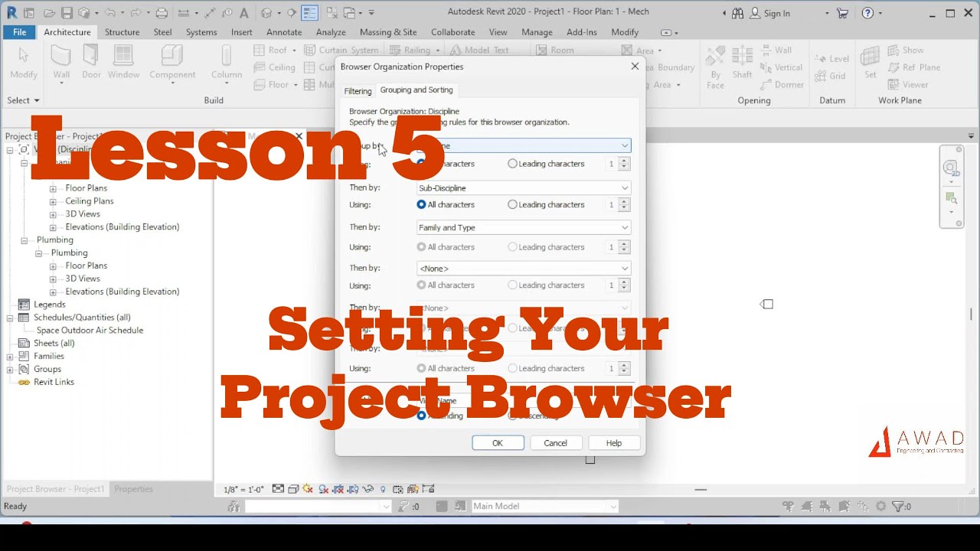Click the Ref Plane tool
Screen dimensions: 980x551
914,67
